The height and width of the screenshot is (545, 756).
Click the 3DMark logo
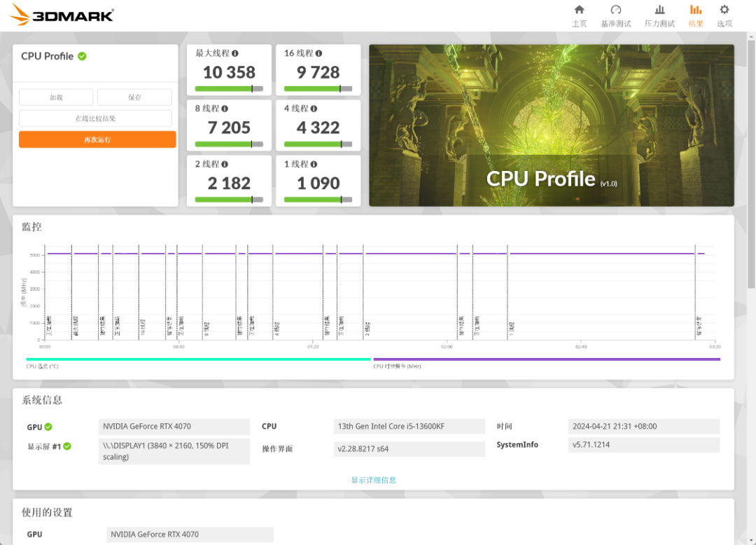tap(62, 15)
